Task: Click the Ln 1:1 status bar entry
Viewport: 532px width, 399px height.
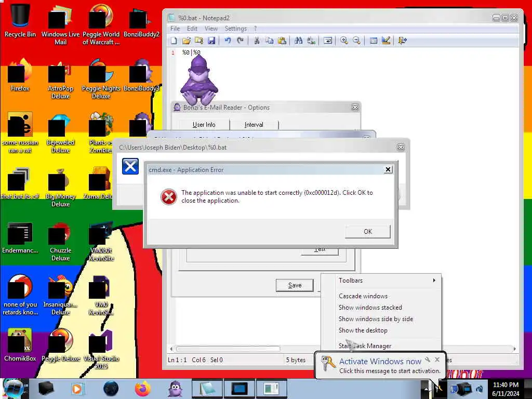Action: (177, 360)
